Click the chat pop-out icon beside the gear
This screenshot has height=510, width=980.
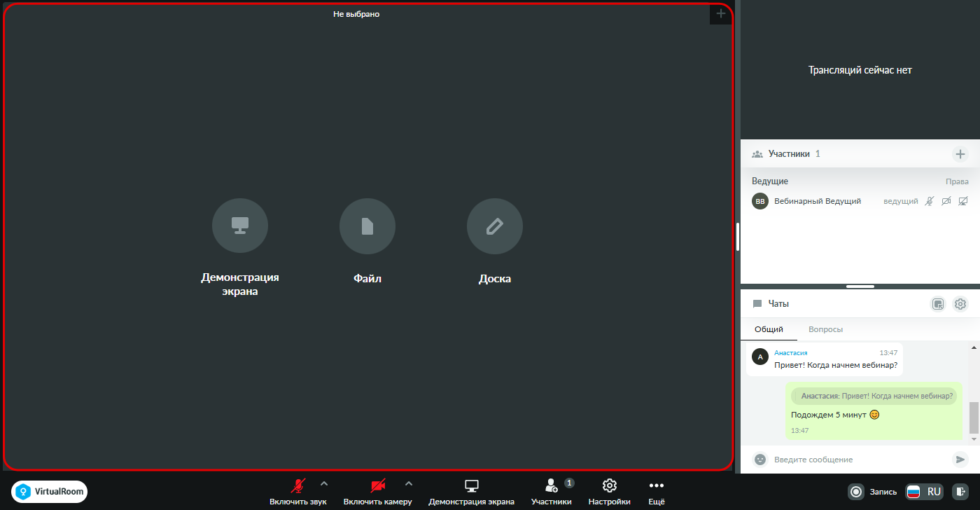click(x=938, y=304)
